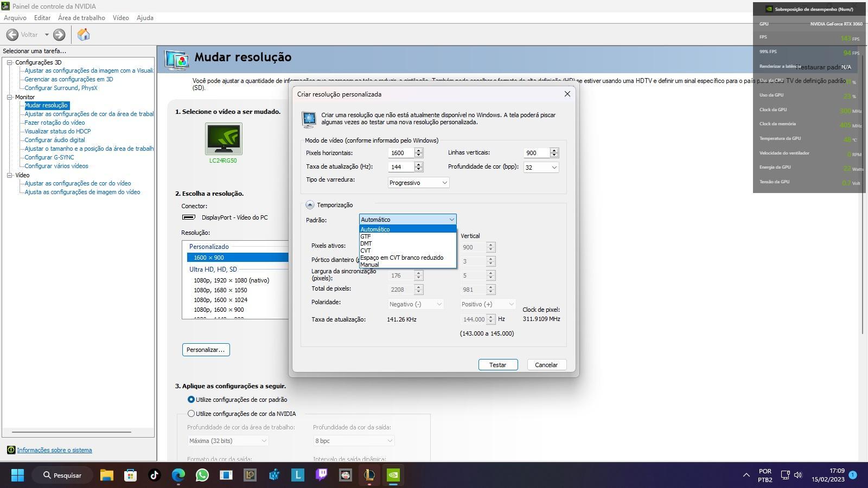The width and height of the screenshot is (868, 488).
Task: Open Fazer rotação do vídeo task
Action: [x=55, y=123]
